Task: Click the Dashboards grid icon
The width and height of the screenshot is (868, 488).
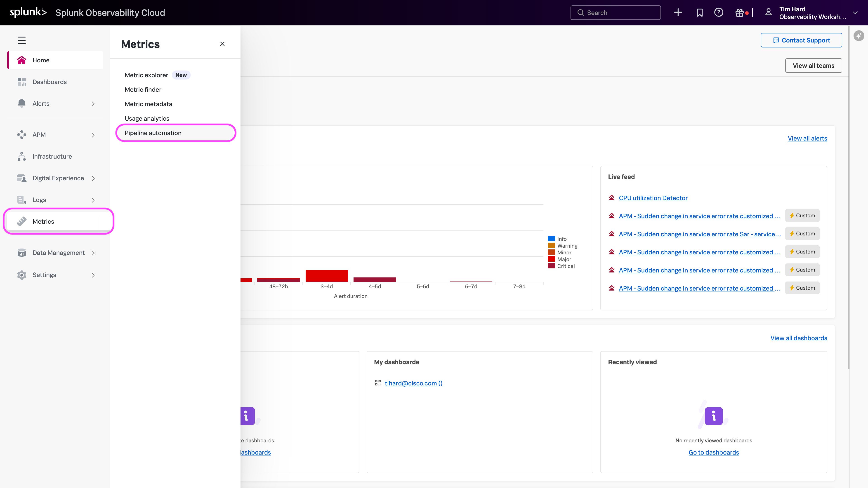Action: pos(21,82)
